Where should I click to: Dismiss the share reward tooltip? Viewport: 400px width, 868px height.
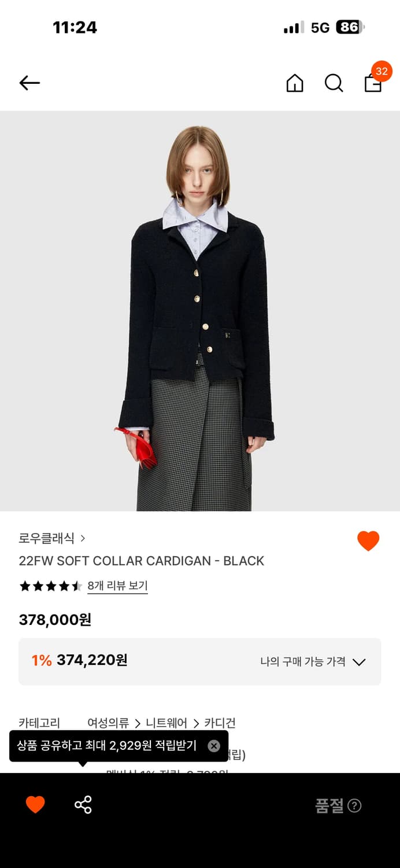point(214,746)
